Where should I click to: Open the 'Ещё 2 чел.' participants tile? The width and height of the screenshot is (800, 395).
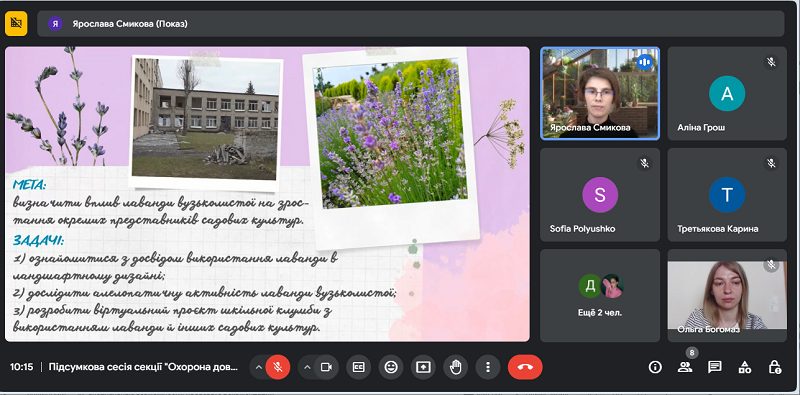tap(600, 295)
